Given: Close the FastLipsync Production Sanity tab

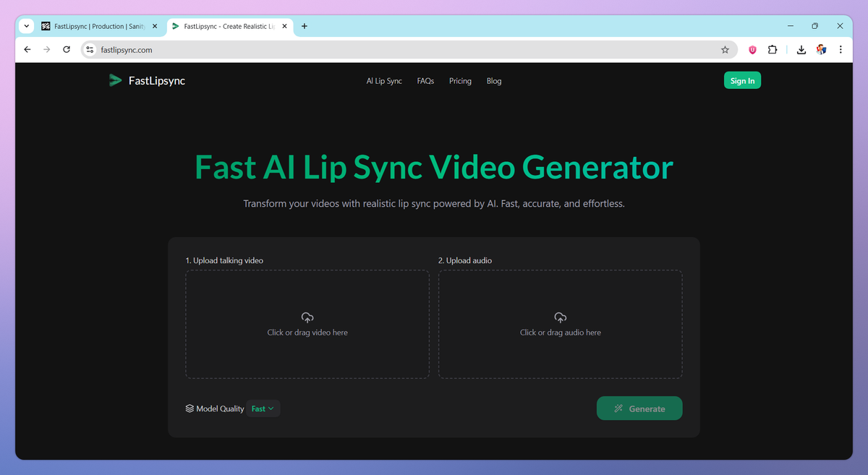Looking at the screenshot, I should point(155,26).
